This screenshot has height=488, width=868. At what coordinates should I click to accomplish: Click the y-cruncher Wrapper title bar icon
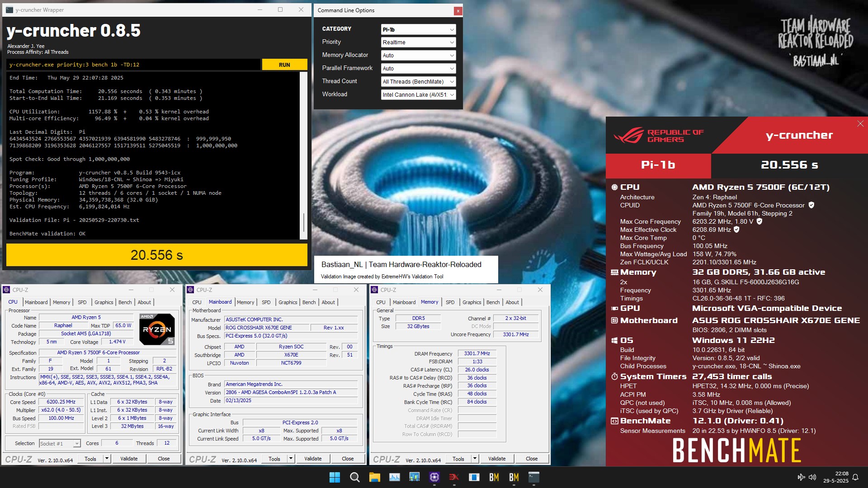pyautogui.click(x=9, y=9)
